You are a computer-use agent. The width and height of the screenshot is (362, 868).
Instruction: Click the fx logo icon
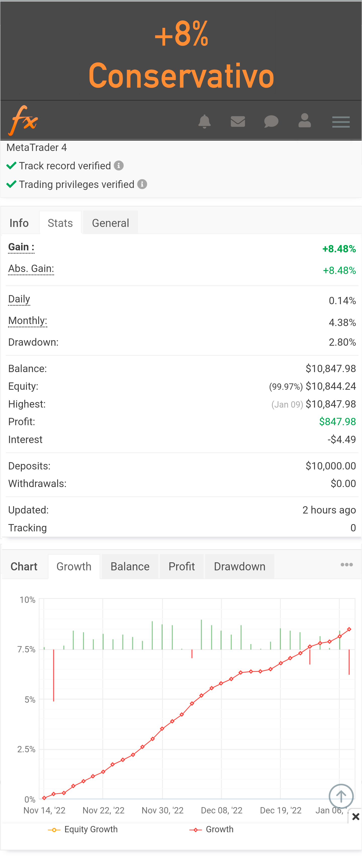[x=23, y=120]
